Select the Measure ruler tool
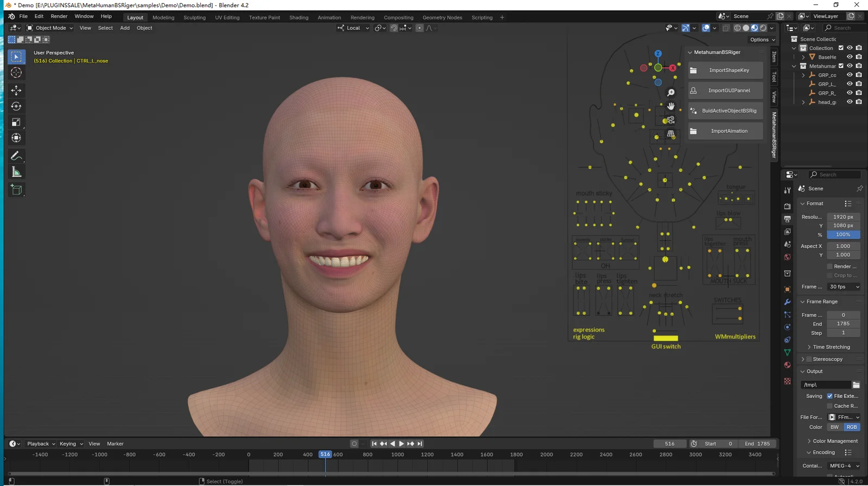This screenshot has height=486, width=868. click(x=16, y=172)
